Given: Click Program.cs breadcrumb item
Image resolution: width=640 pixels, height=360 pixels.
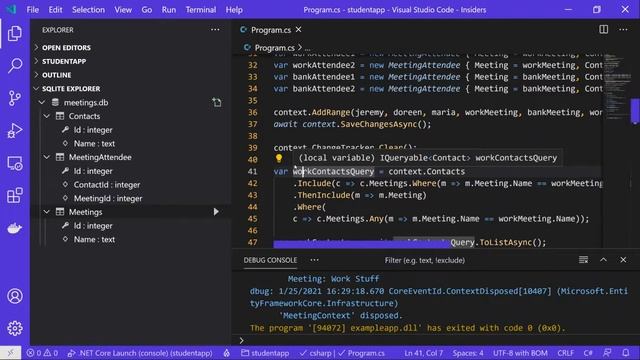Looking at the screenshot, I should click(269, 48).
